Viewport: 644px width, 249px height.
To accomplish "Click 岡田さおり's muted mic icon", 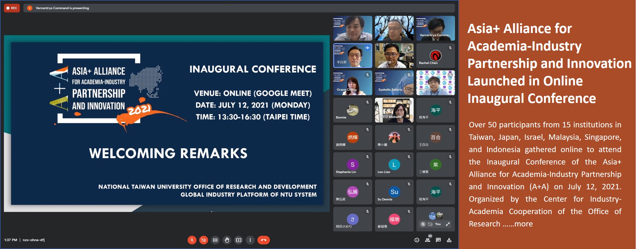I will [367, 212].
